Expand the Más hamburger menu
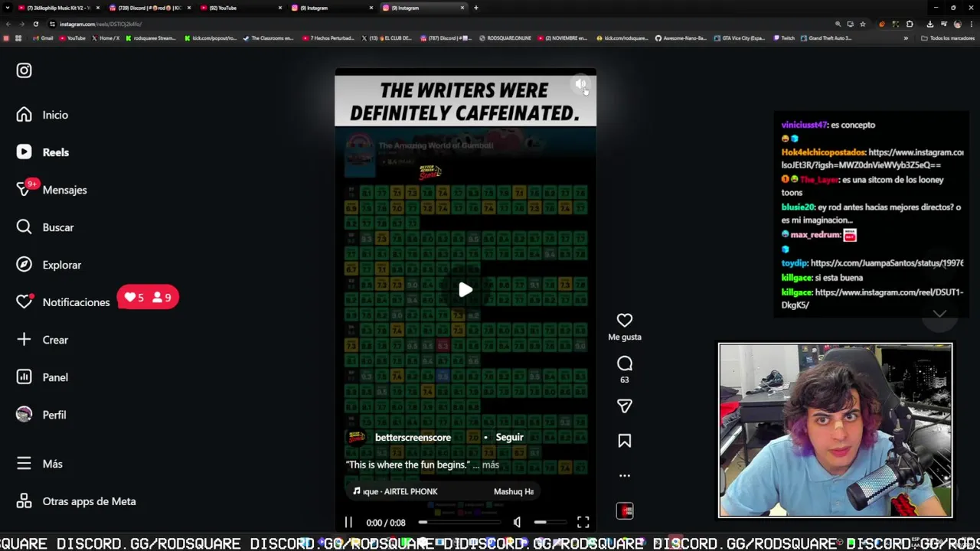980x551 pixels. point(24,464)
